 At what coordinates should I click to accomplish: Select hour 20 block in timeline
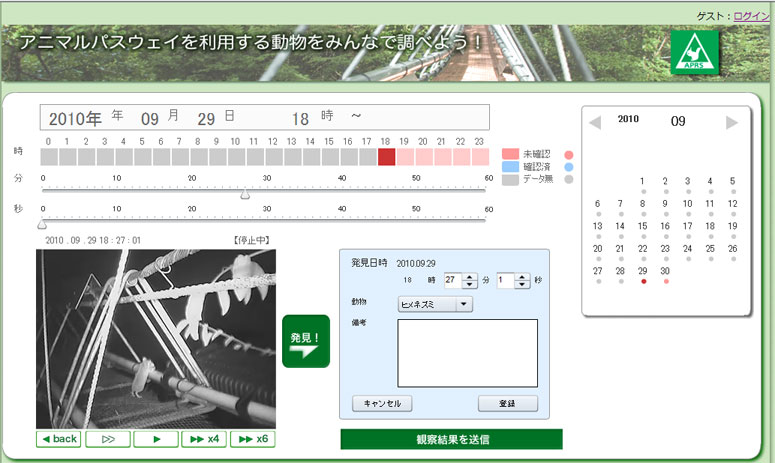[x=424, y=157]
